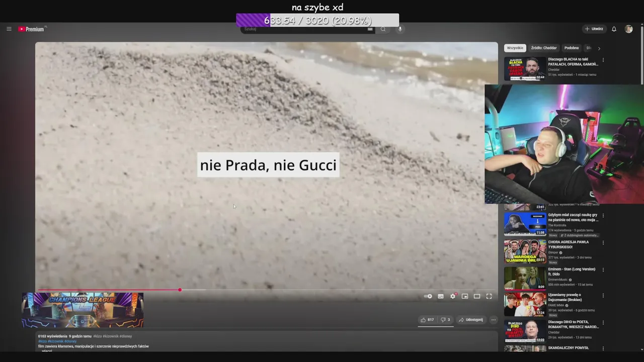The height and width of the screenshot is (362, 644).
Task: Open Gdybym miał zacząć naukę gry video
Action: (x=573, y=217)
